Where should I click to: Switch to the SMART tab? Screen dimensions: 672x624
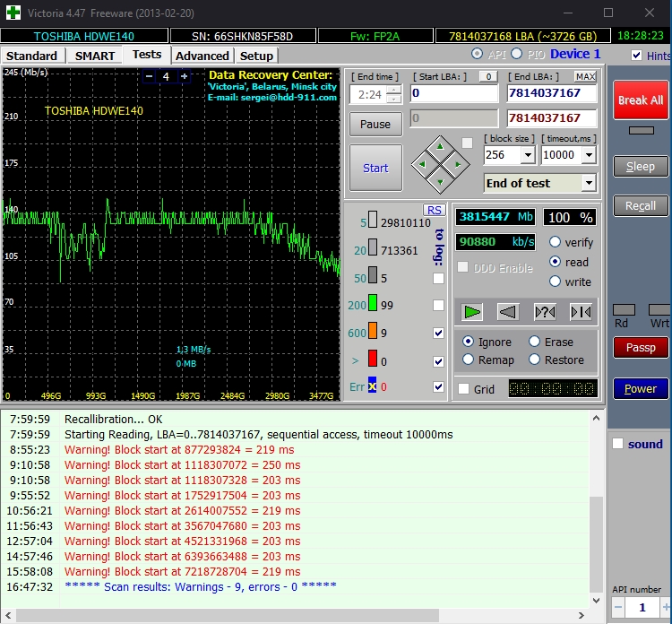pyautogui.click(x=95, y=56)
